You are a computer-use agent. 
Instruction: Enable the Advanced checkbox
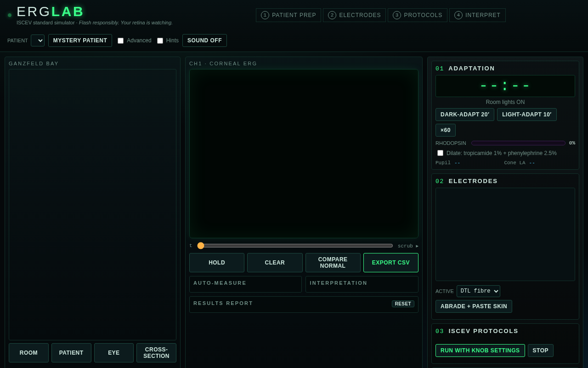[x=121, y=40]
